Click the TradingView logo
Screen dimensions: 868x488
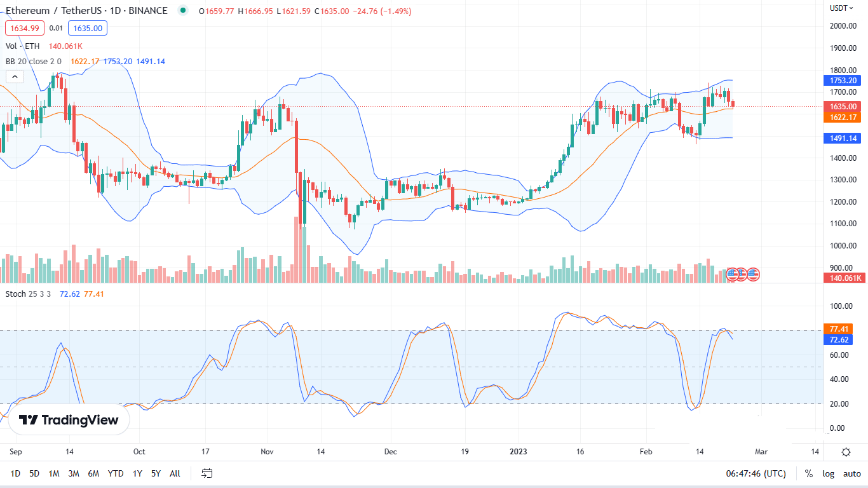(69, 420)
